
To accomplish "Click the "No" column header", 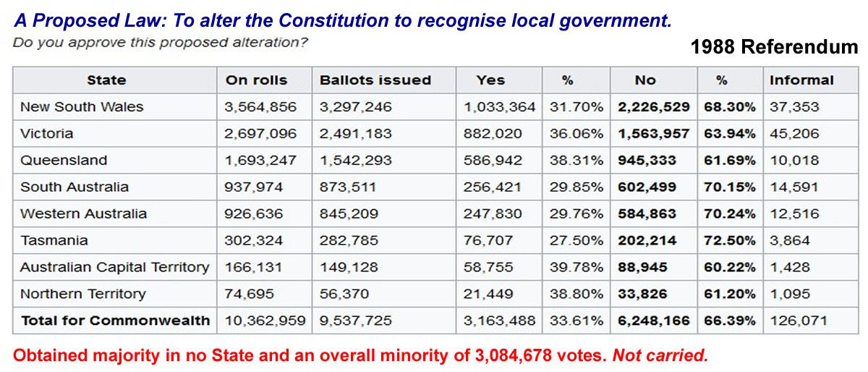I will [x=645, y=80].
